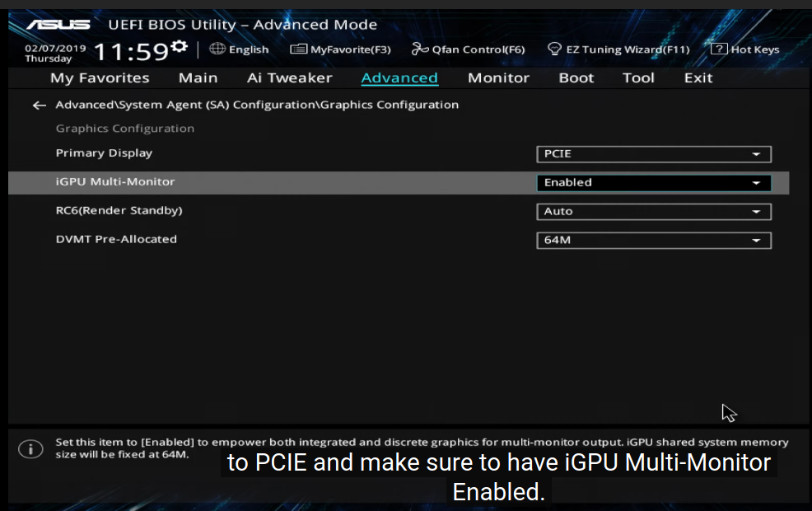Click the globe language icon
812x511 pixels.
[217, 49]
